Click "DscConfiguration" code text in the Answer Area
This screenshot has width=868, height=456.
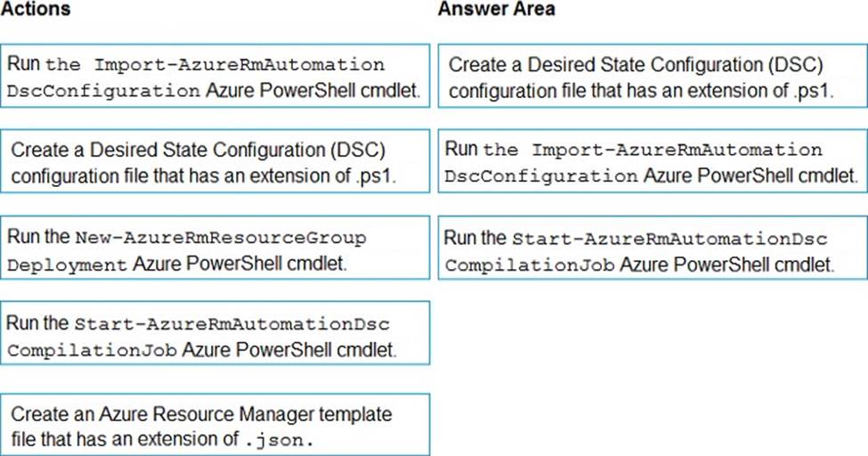coord(540,177)
